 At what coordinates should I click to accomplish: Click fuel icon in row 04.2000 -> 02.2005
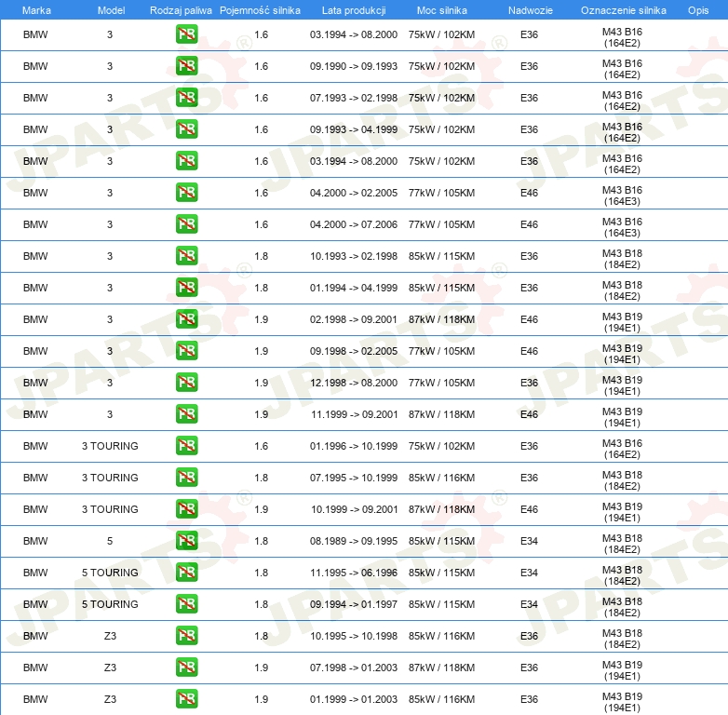[x=186, y=193]
